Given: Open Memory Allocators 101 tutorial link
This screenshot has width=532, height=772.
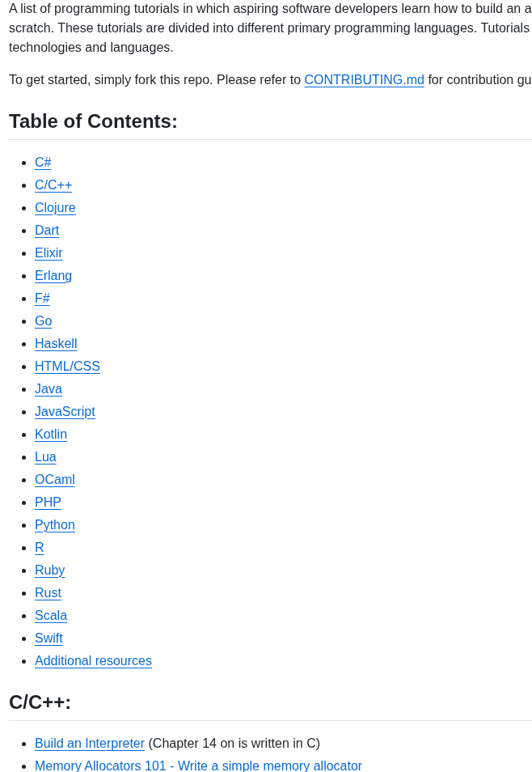Looking at the screenshot, I should pos(198,766).
